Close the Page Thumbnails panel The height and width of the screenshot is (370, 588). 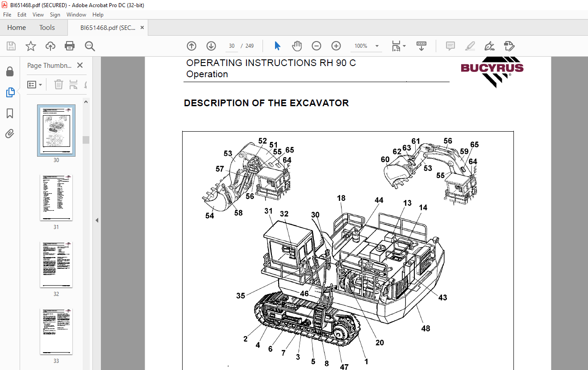pyautogui.click(x=80, y=65)
